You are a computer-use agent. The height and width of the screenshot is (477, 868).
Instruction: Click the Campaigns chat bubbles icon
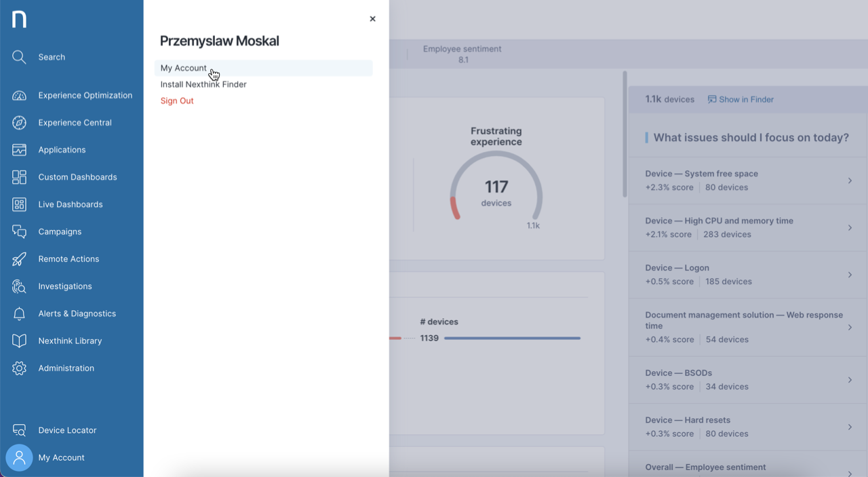click(19, 232)
